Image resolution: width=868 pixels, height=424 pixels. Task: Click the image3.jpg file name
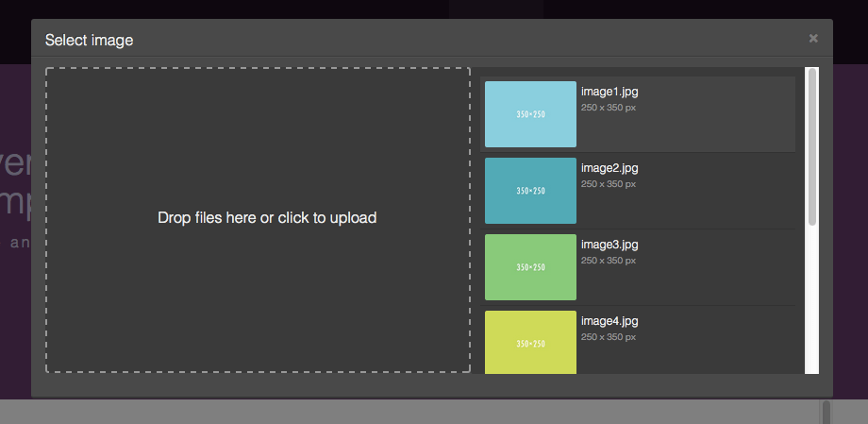609,245
